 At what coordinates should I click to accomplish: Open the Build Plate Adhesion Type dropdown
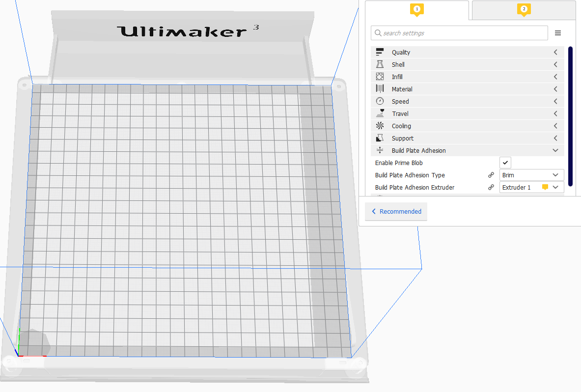532,175
